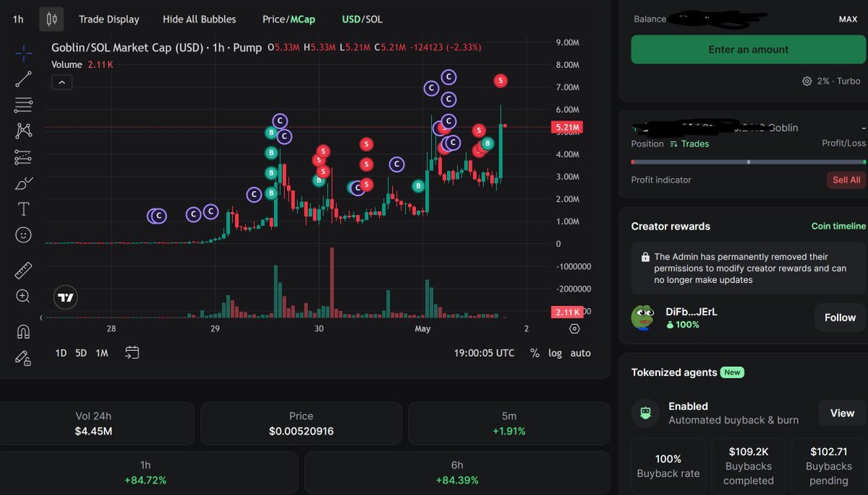This screenshot has width=868, height=495.
Task: Activate the zoom in tool
Action: 23,296
